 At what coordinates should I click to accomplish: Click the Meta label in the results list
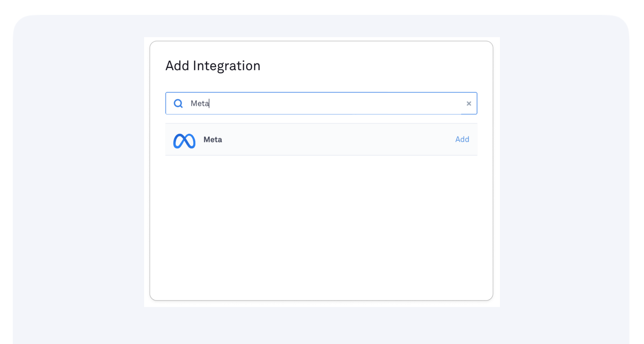point(212,139)
